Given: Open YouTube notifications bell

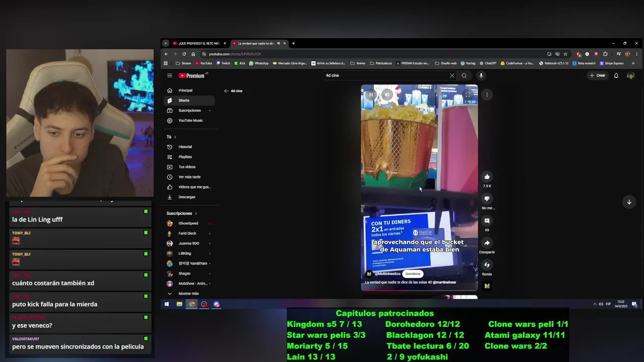Looking at the screenshot, I should (x=616, y=75).
